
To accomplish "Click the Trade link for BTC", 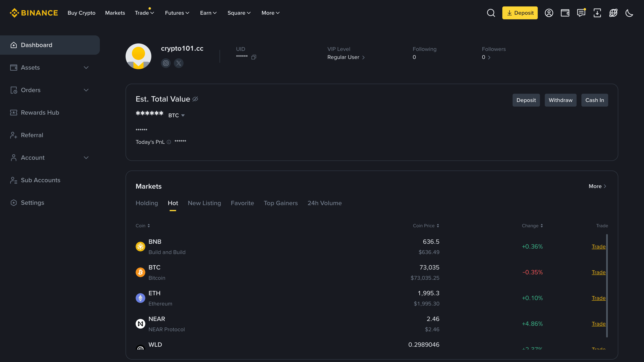I will (x=599, y=272).
